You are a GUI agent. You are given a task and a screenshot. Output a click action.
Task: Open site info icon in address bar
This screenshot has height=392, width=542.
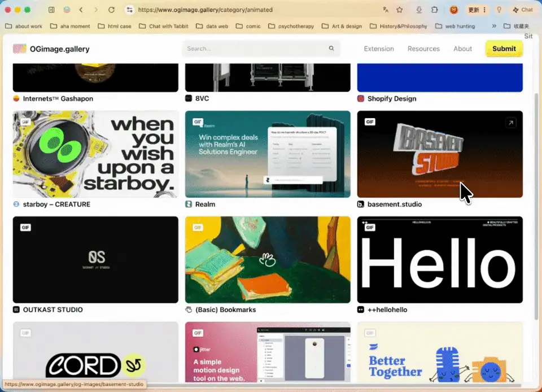[x=130, y=10]
